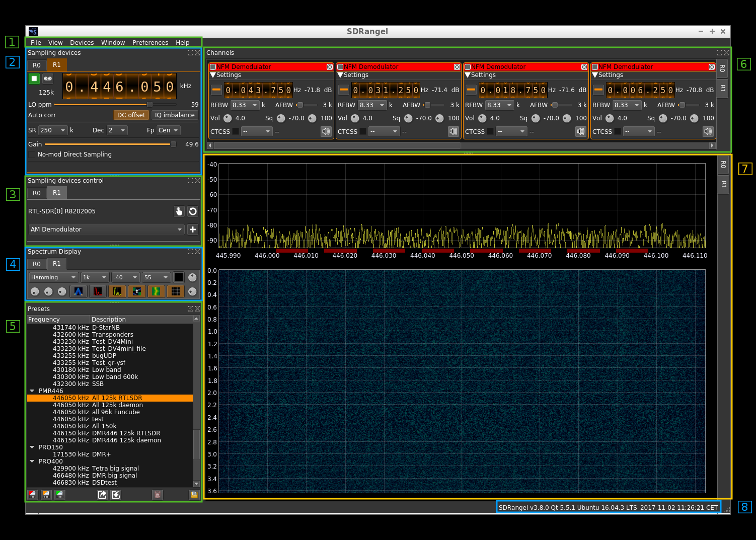The image size is (756, 540).
Task: Click the orange-cornered update preset icon
Action: (46, 495)
